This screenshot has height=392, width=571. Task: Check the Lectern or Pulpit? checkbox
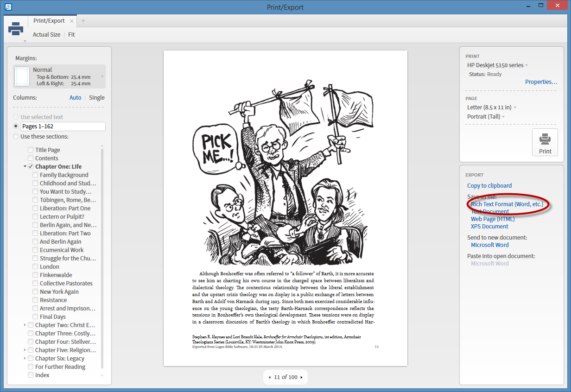click(x=35, y=217)
